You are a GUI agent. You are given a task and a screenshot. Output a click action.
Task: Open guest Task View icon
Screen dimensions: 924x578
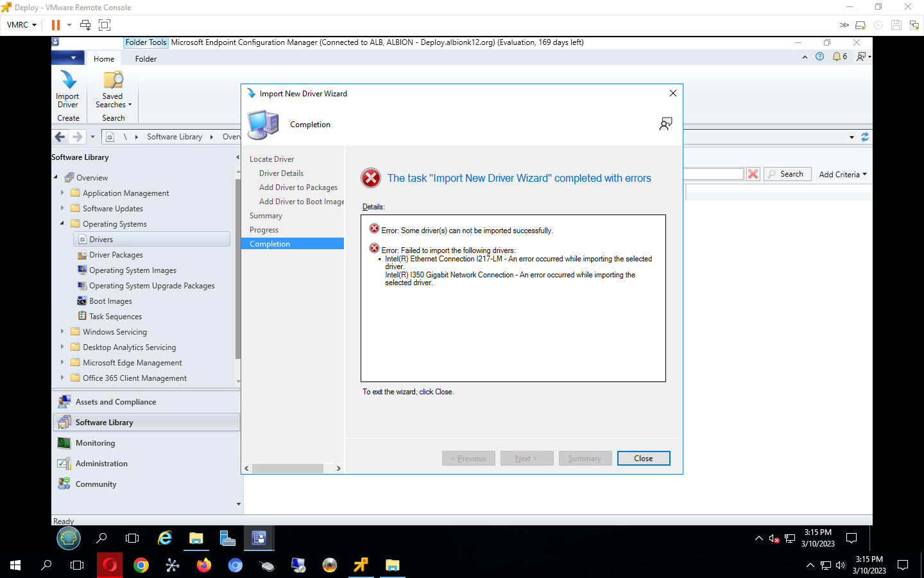pyautogui.click(x=132, y=538)
